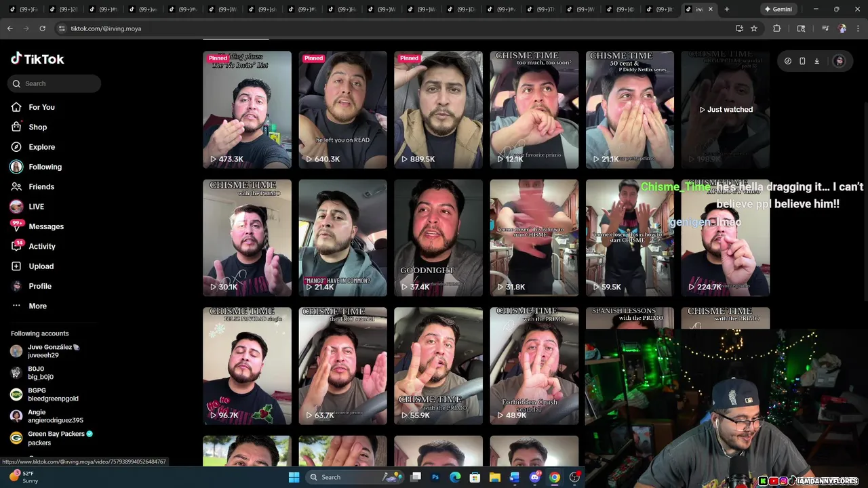Open the profile avatar in floating toolbar
Image resolution: width=868 pixels, height=488 pixels.
[840, 61]
